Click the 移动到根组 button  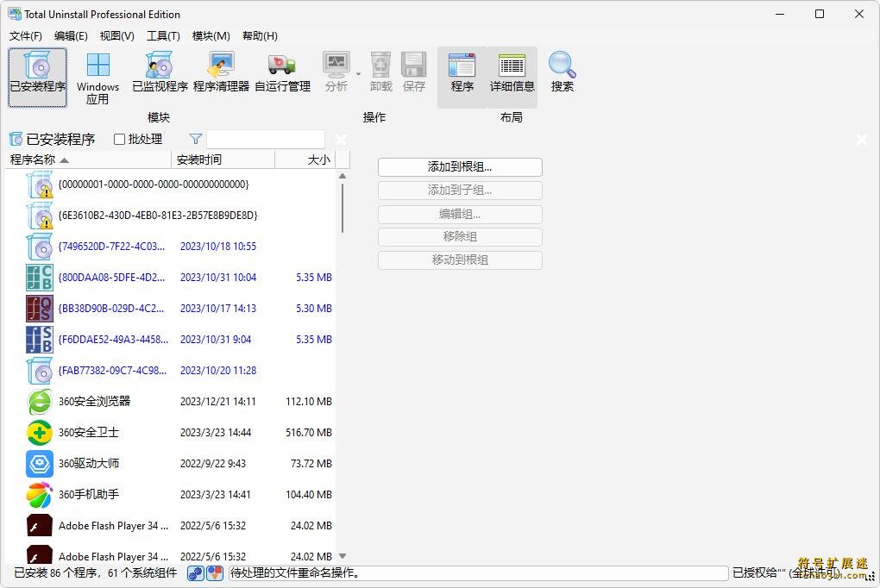[460, 260]
